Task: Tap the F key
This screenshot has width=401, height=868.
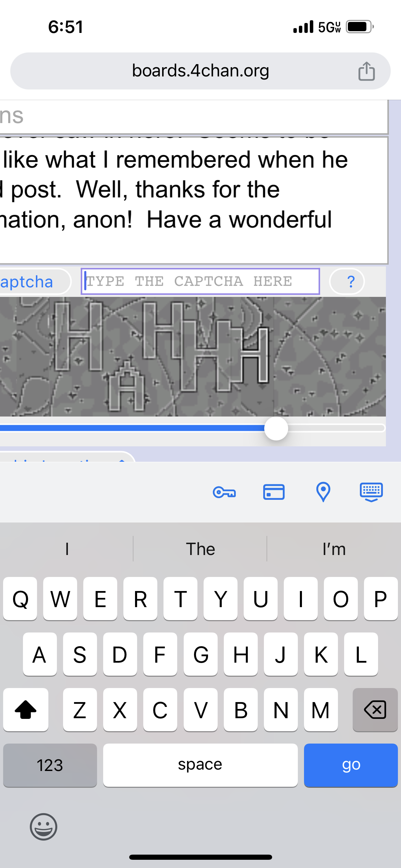Action: coord(160,654)
